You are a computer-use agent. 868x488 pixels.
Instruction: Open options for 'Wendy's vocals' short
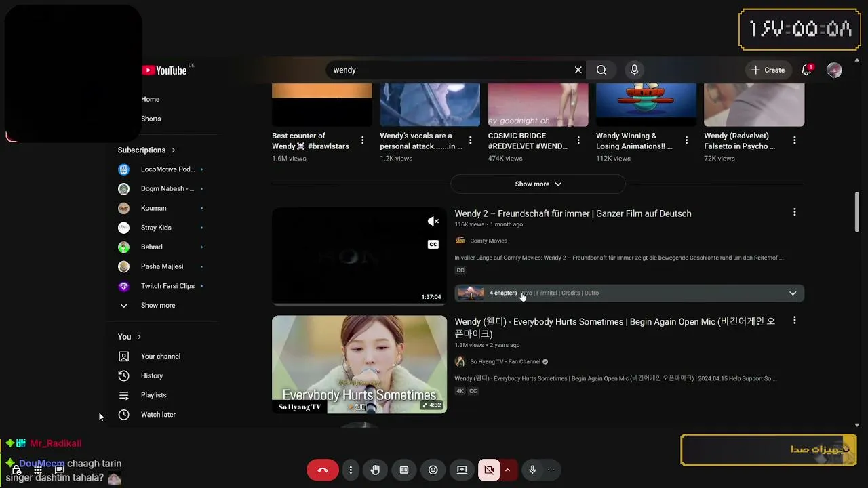pos(471,140)
